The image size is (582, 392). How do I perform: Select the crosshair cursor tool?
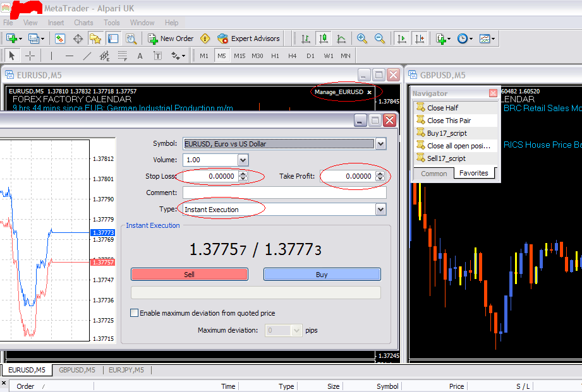(x=30, y=56)
